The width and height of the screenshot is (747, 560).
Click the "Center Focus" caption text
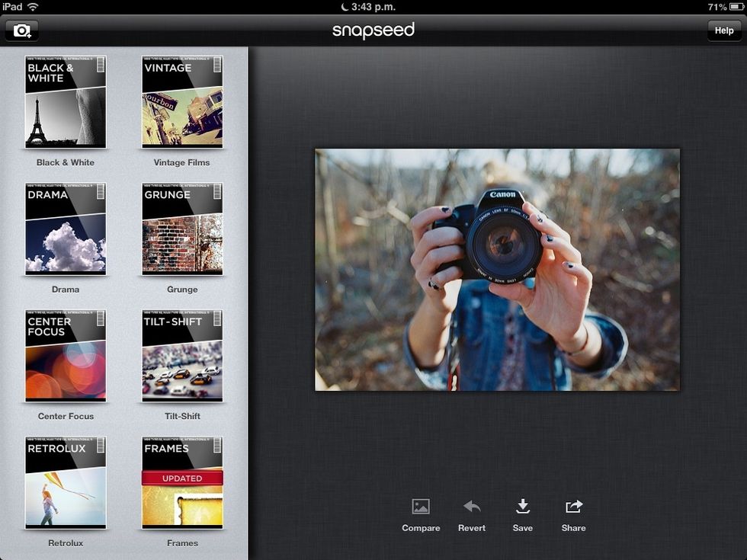click(66, 416)
